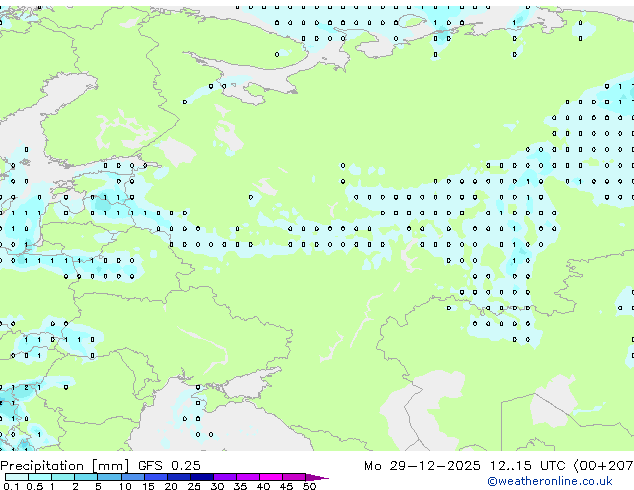Click the '25' legend scale label

coord(194,486)
